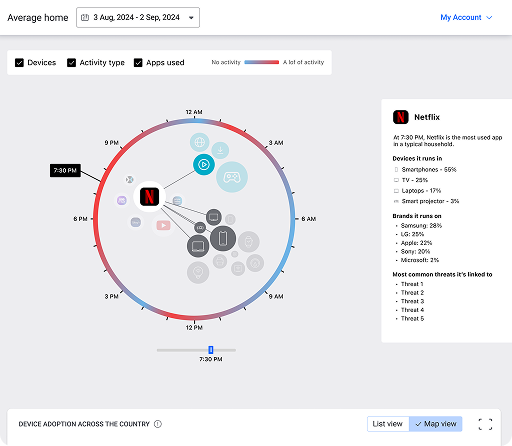This screenshot has height=446, width=512.
Task: Click the 3 AM label on clock ring
Action: 276,143
